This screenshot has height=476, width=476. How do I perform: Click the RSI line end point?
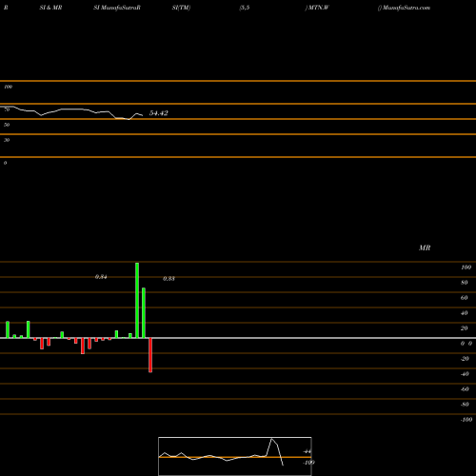(142, 115)
